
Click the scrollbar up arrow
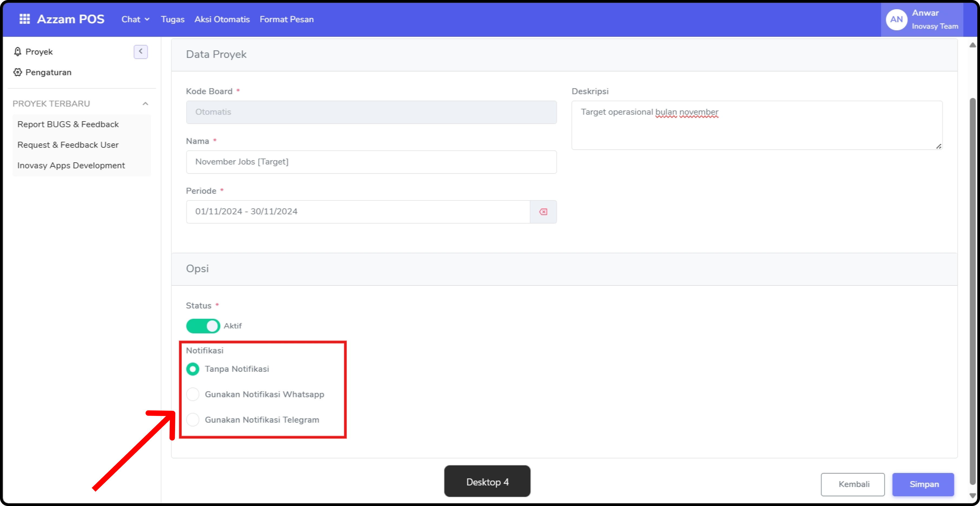click(972, 45)
